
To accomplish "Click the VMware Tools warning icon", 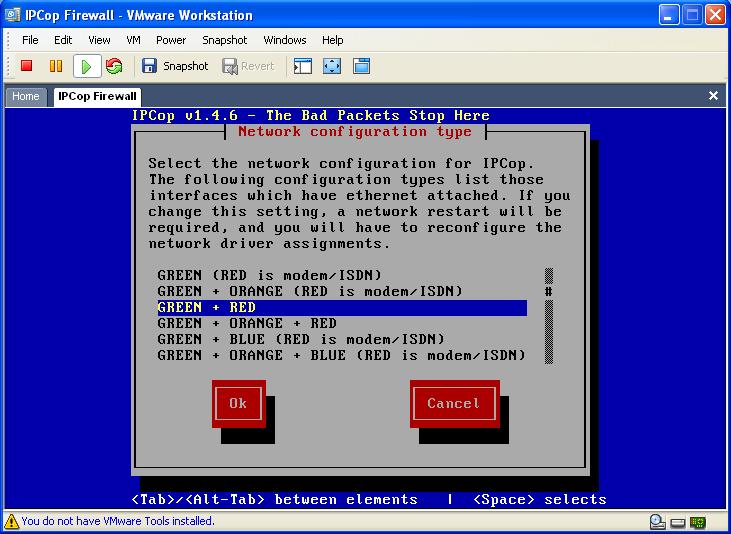I will click(x=11, y=521).
